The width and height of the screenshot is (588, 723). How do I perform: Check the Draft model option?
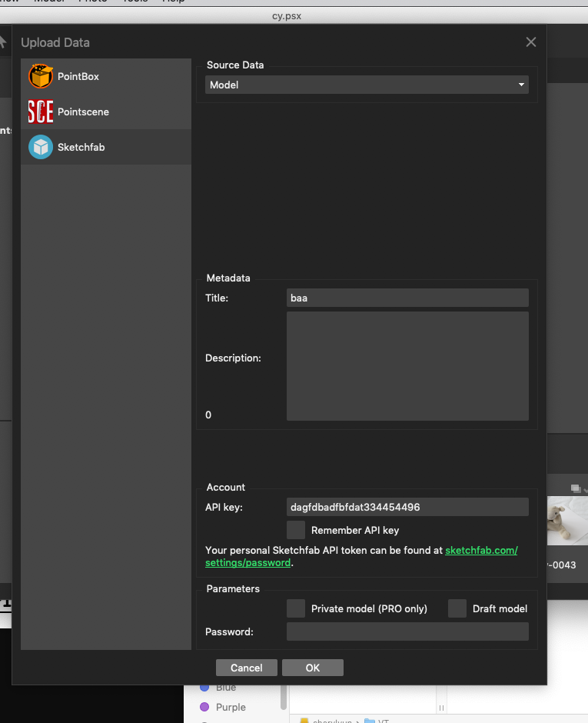[x=457, y=608]
